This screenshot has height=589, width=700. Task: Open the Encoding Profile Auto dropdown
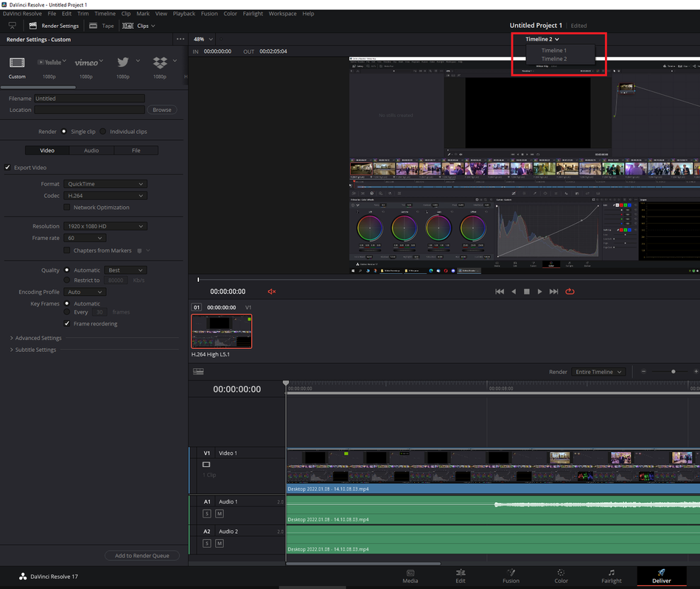(x=85, y=292)
